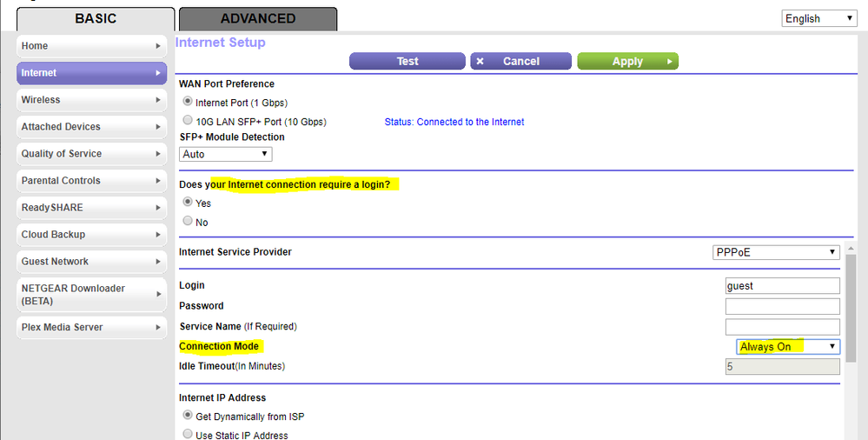Click the arrow beside Plex Media Server
Viewport: 868px width, 440px height.
coord(158,328)
